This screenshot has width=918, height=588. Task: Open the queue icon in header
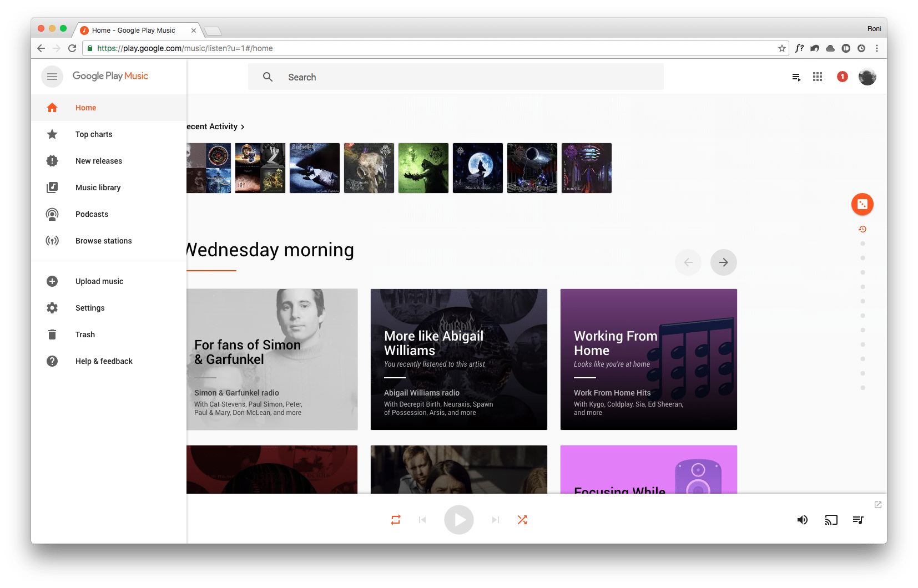[x=796, y=77]
